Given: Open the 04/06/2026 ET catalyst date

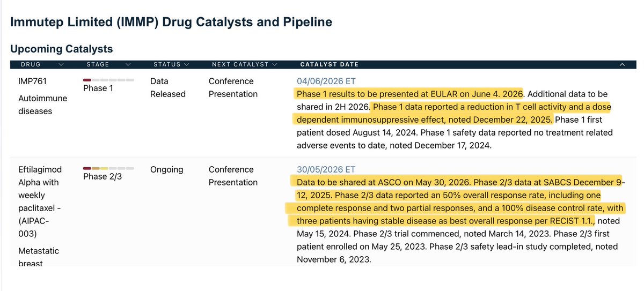Looking at the screenshot, I should (x=327, y=81).
